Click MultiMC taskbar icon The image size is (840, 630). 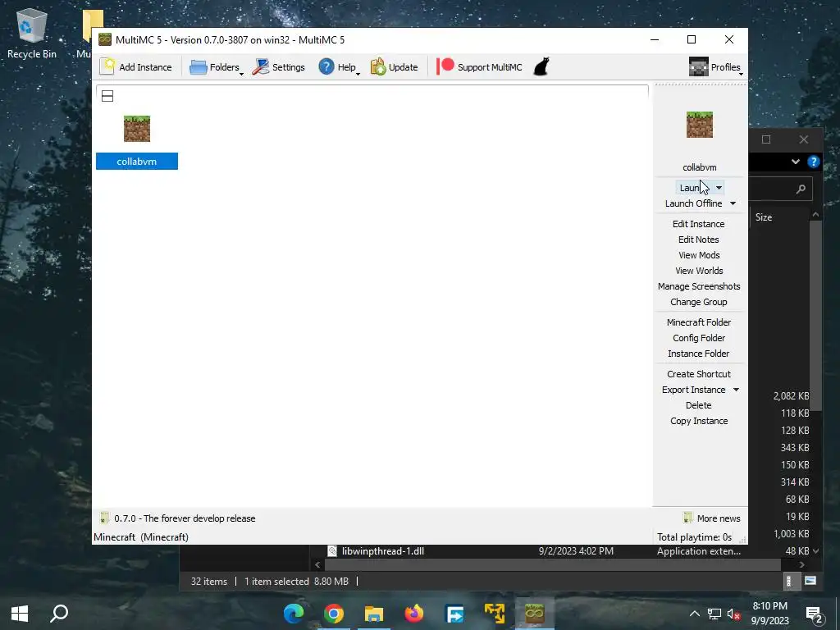click(x=535, y=614)
